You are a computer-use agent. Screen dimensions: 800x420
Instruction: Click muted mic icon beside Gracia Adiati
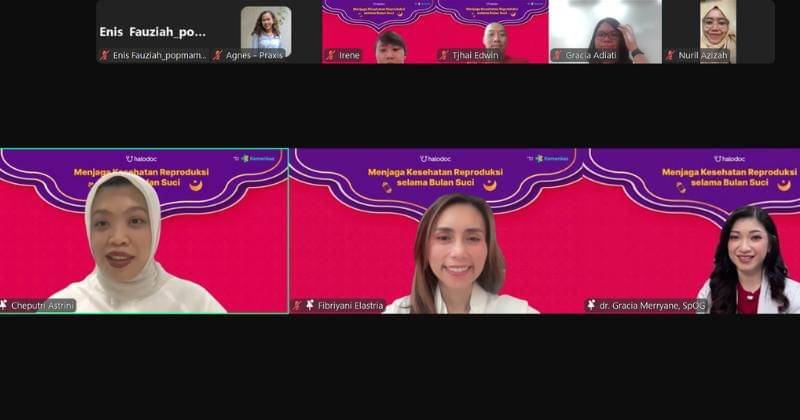[557, 56]
